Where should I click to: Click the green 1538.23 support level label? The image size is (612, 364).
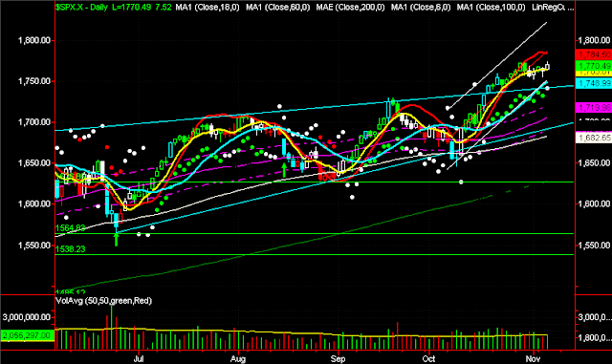click(x=70, y=249)
